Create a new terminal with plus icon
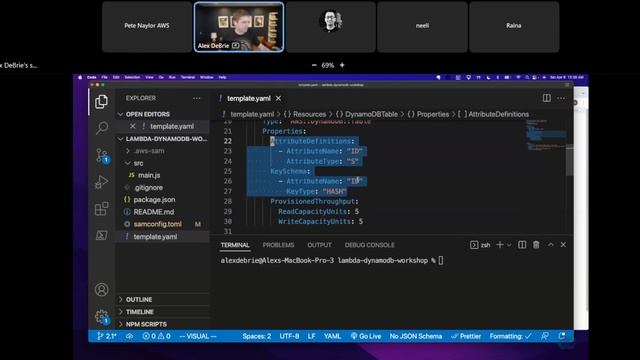The width and height of the screenshot is (640, 360). tap(500, 245)
